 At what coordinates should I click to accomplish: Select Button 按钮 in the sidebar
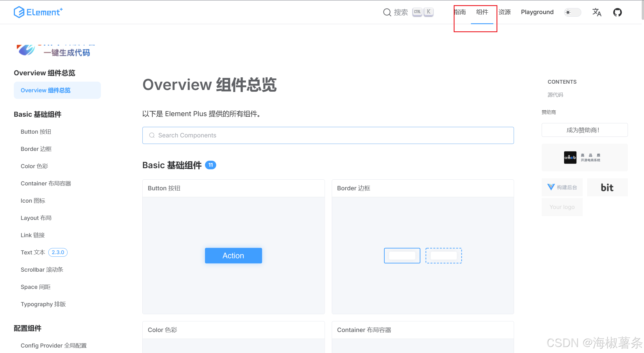pyautogui.click(x=36, y=131)
